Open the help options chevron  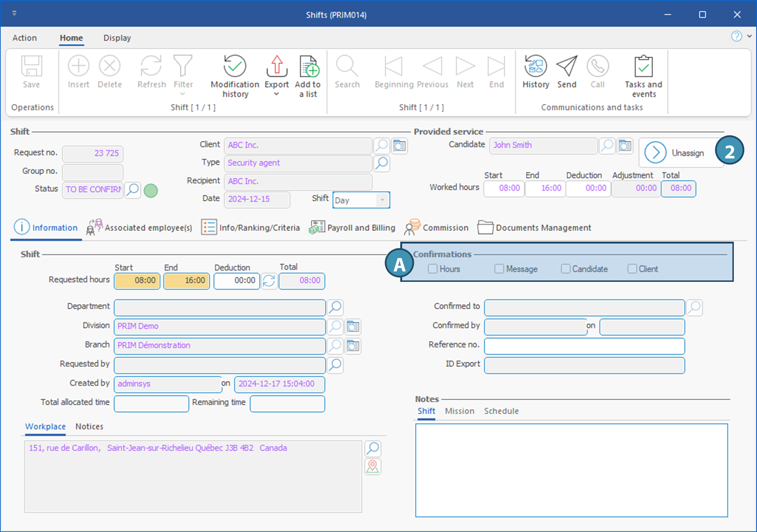(749, 36)
